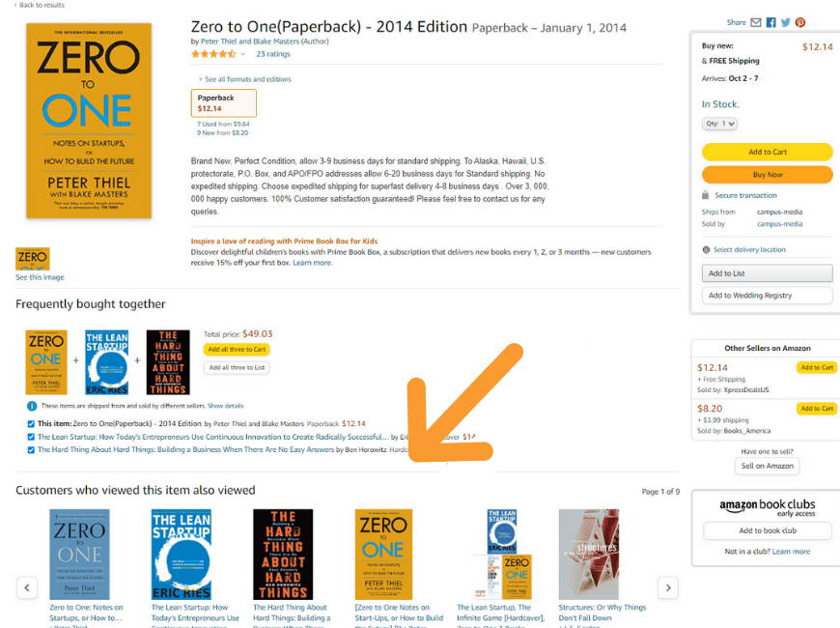Screen dimensions: 840x628
Task: Share on Facebook icon
Action: coord(770,22)
